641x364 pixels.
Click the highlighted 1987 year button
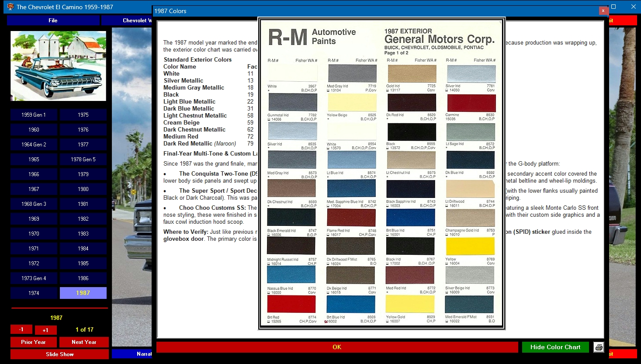click(83, 293)
